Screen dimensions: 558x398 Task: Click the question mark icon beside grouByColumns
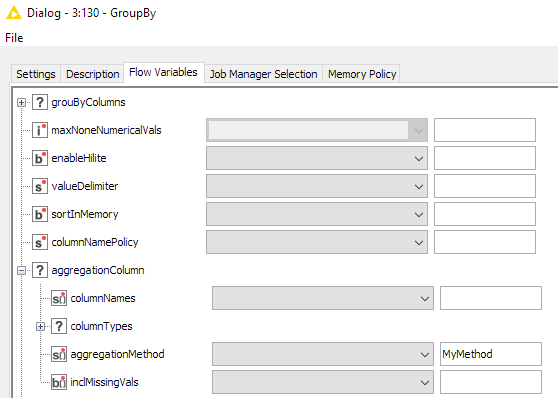(40, 102)
